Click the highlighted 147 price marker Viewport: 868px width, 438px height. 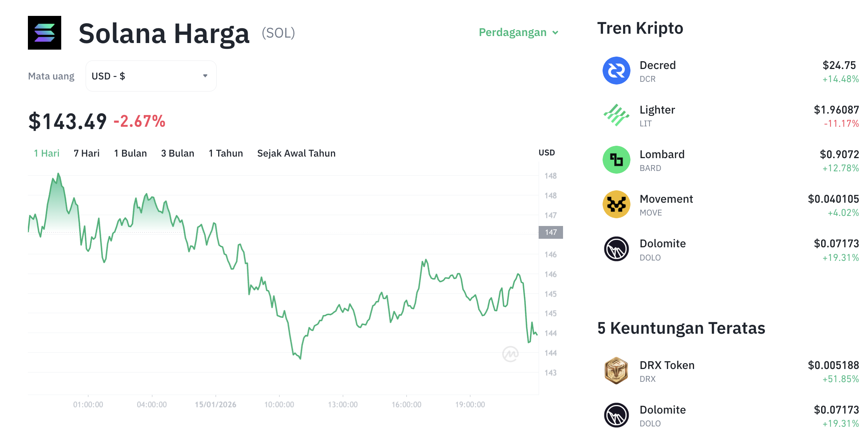coord(550,232)
